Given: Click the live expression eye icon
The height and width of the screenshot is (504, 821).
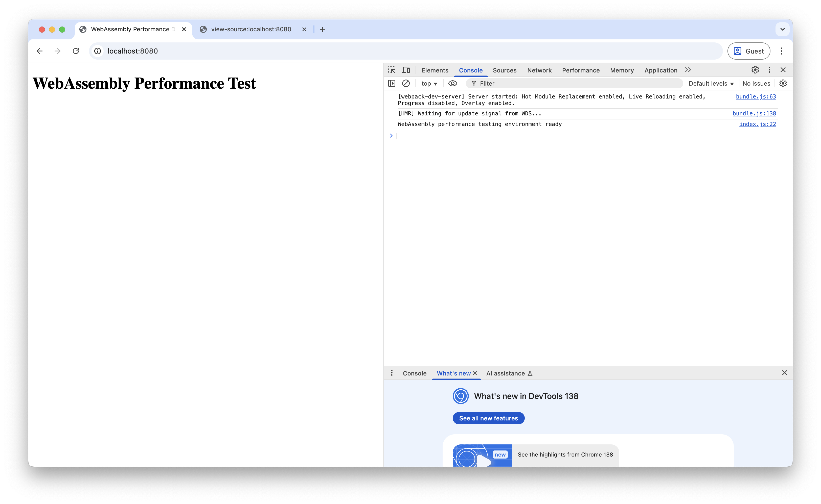Looking at the screenshot, I should pos(452,83).
